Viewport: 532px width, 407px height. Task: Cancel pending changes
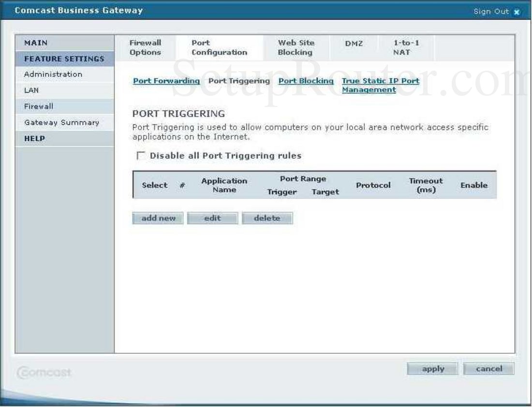(489, 368)
